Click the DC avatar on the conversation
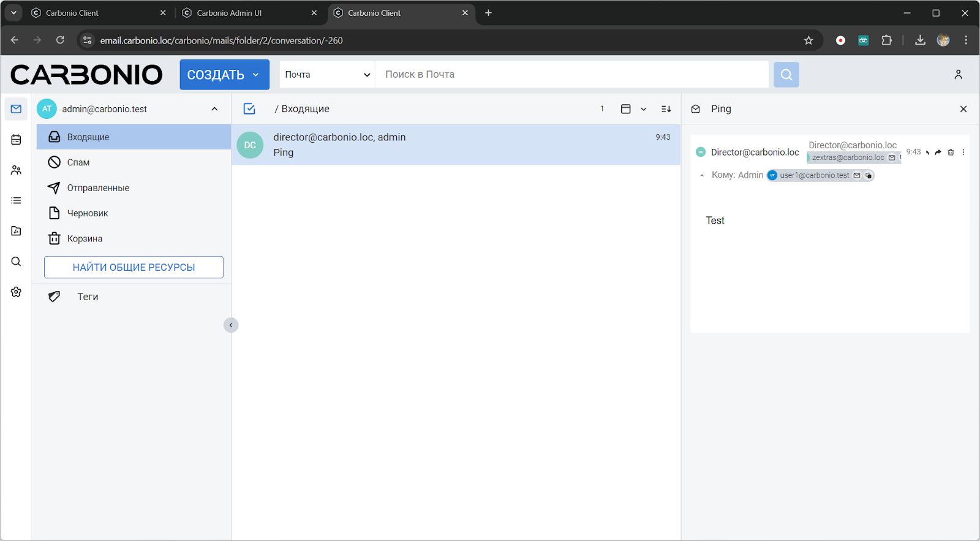Image resolution: width=980 pixels, height=541 pixels. (x=250, y=145)
